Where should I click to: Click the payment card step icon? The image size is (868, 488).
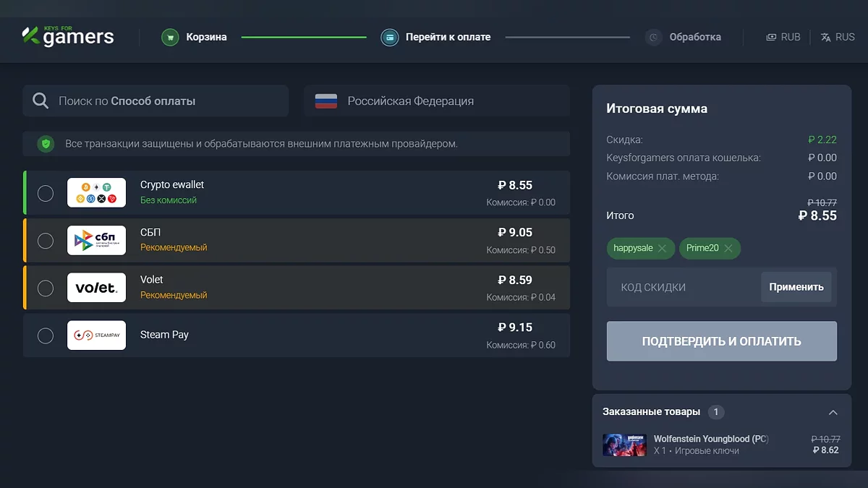(390, 37)
